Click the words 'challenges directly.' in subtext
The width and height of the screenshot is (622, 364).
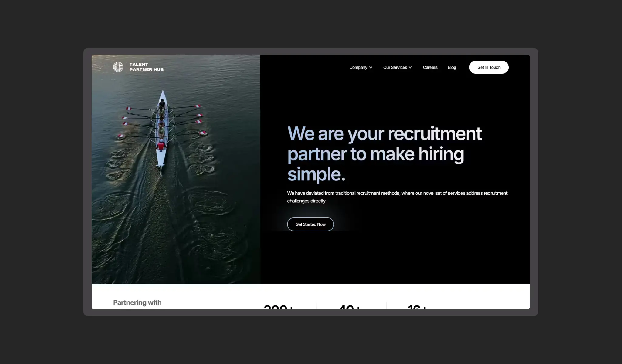click(x=307, y=201)
